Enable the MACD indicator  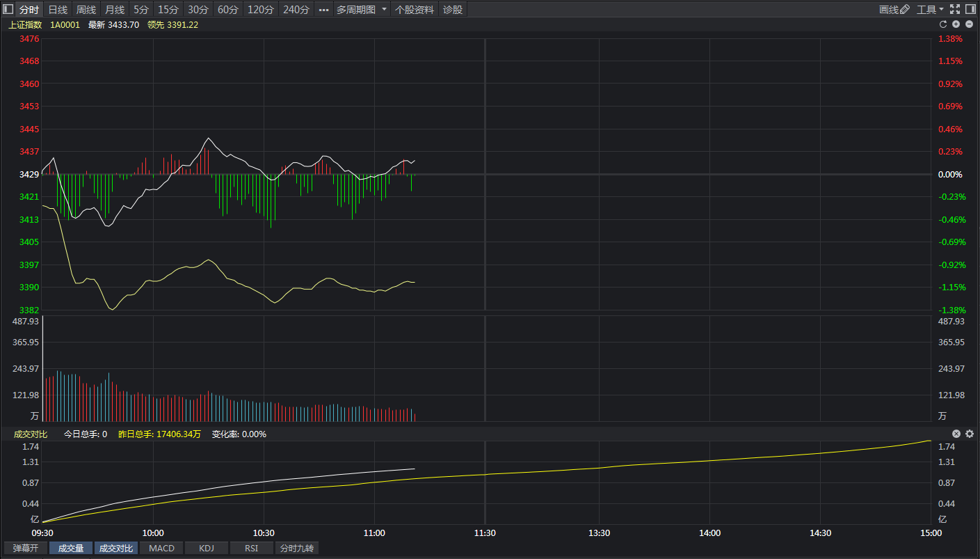pyautogui.click(x=162, y=548)
